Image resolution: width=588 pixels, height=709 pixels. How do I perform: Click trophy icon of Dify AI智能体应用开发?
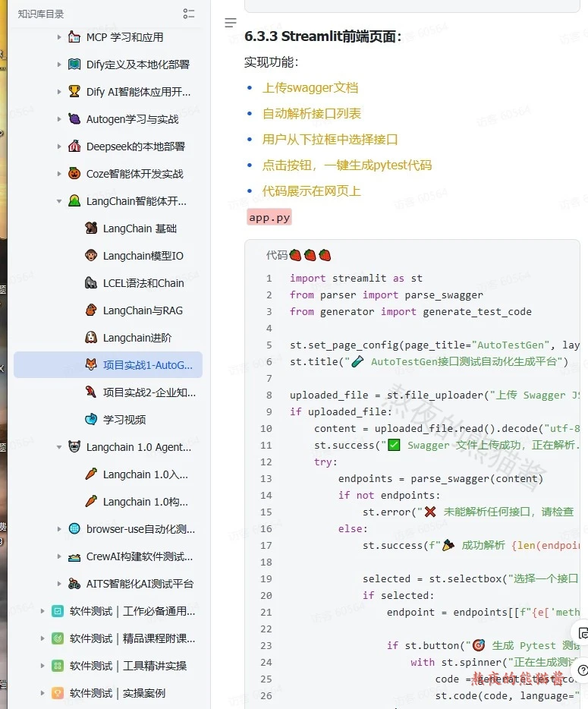74,91
